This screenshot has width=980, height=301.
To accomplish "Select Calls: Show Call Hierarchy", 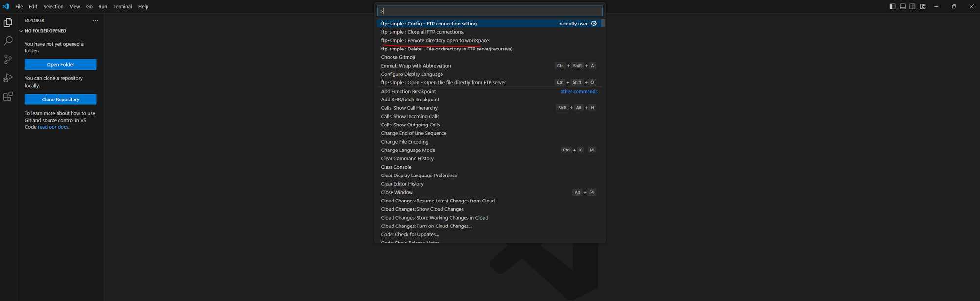I will point(489,108).
